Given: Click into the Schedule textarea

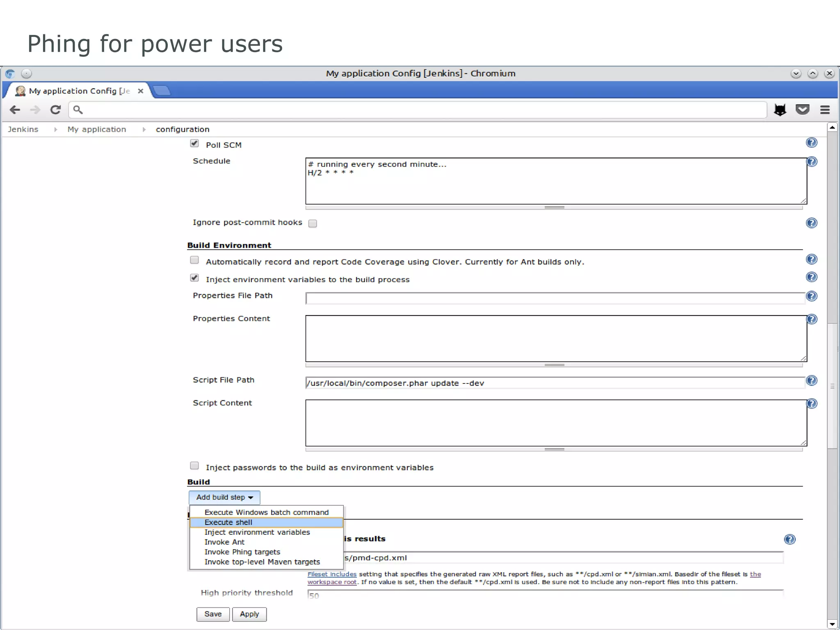Looking at the screenshot, I should coord(556,181).
